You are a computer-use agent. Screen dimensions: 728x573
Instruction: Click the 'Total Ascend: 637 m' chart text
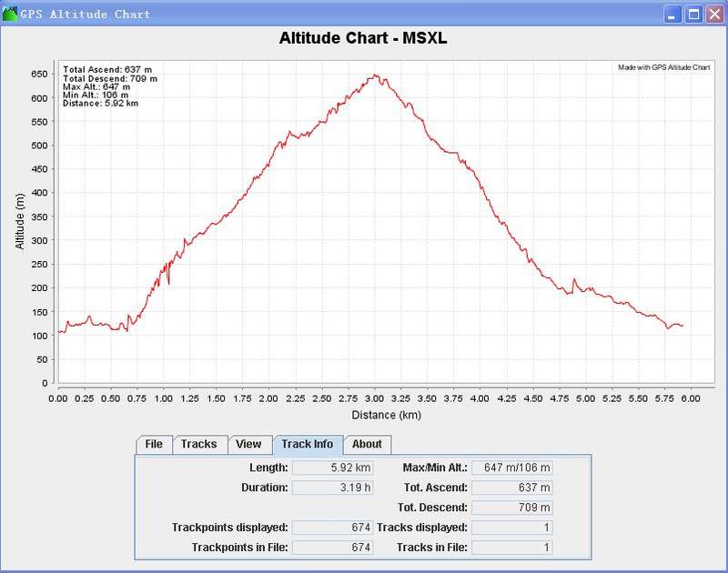point(107,70)
